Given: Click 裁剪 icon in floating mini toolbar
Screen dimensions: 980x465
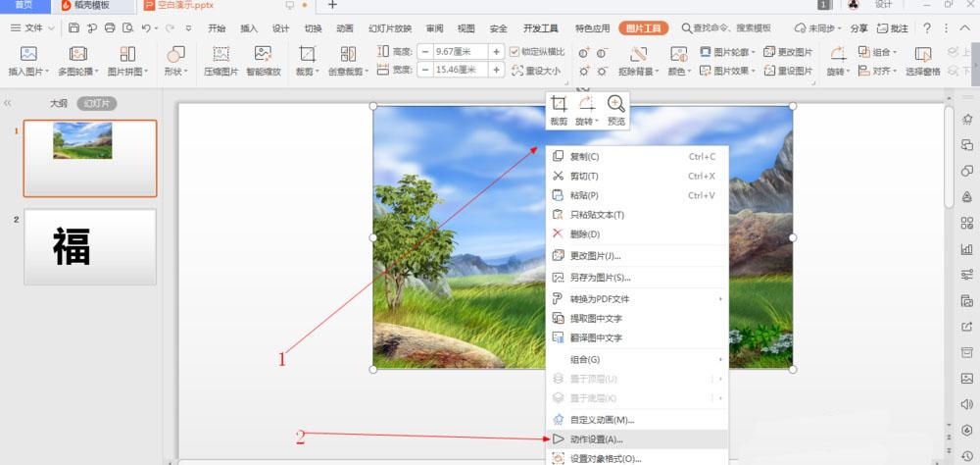Looking at the screenshot, I should (560, 111).
